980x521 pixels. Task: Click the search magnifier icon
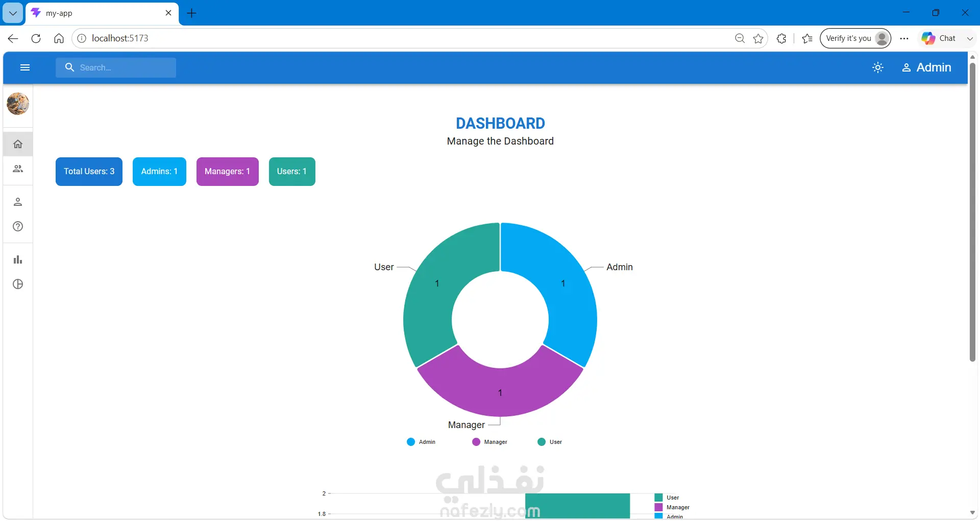click(70, 67)
